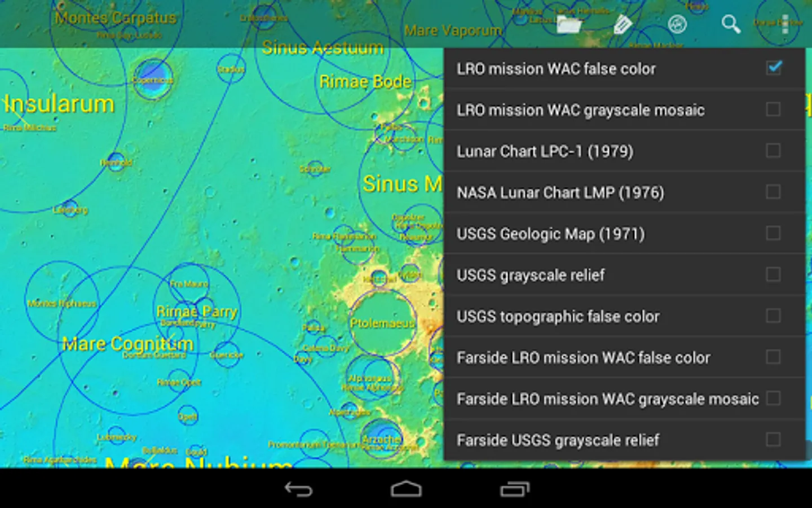Tap the Sinus M label beside the menu
The image size is (812, 508).
tap(403, 184)
